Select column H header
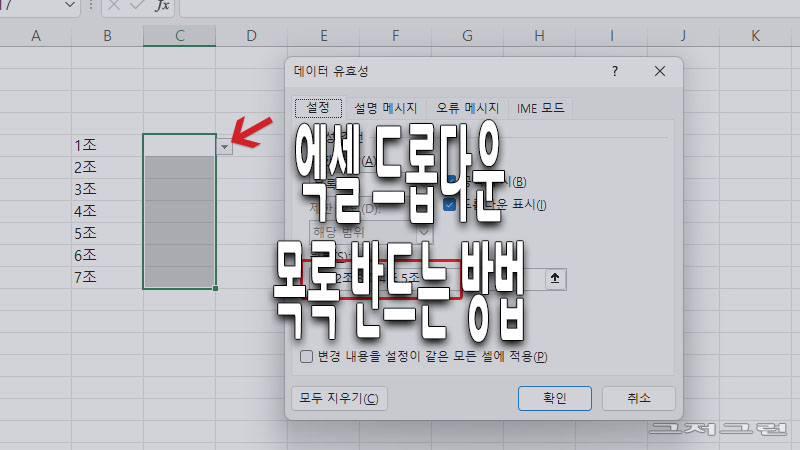The image size is (800, 450). [x=539, y=36]
